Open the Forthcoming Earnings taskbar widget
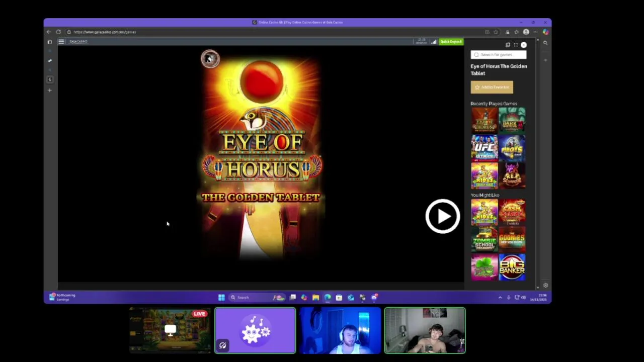644x362 pixels. coord(62,297)
